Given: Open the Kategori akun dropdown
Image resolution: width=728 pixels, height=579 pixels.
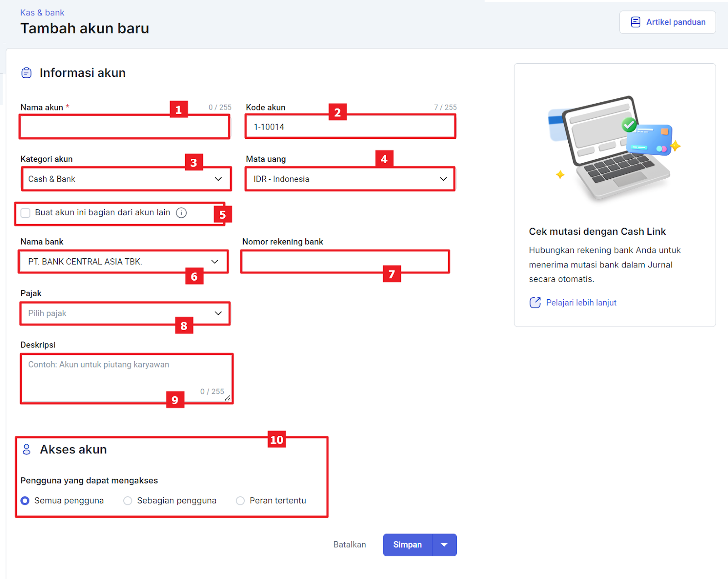Looking at the screenshot, I should [126, 179].
